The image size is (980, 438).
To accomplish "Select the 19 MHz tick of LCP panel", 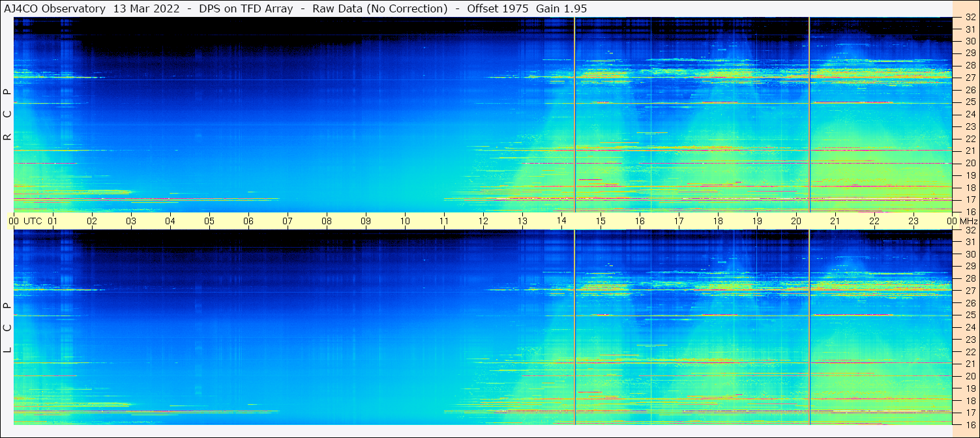I will (970, 388).
